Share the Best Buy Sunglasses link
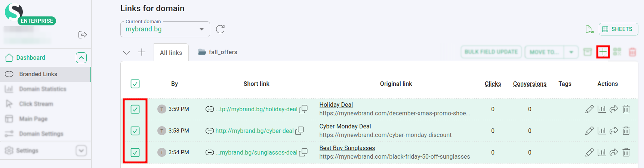 coord(614,152)
